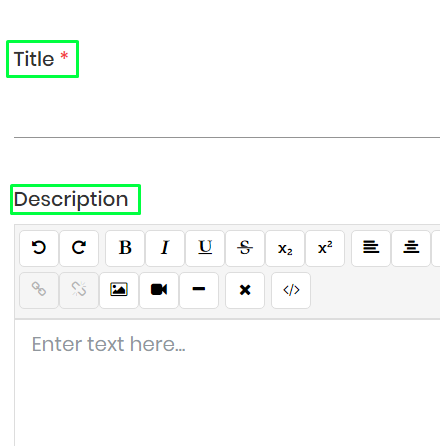The image size is (440, 446).
Task: Undo the last edit
Action: point(39,248)
